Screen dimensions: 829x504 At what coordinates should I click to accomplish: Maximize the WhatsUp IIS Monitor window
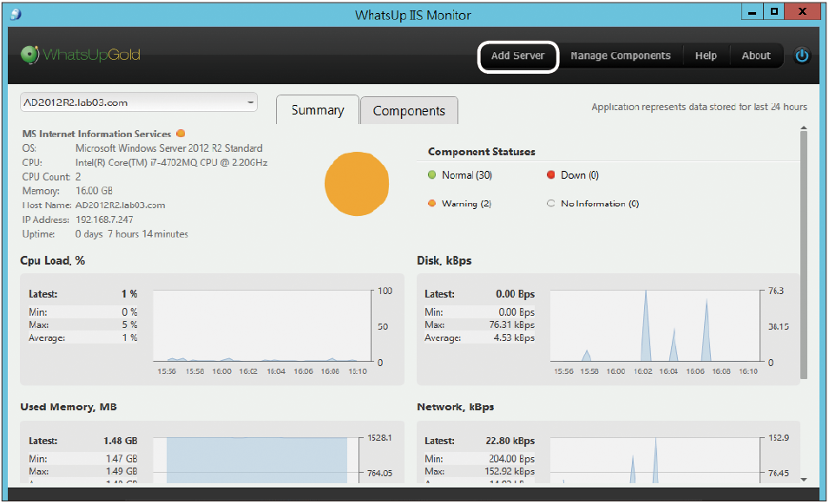[x=774, y=11]
